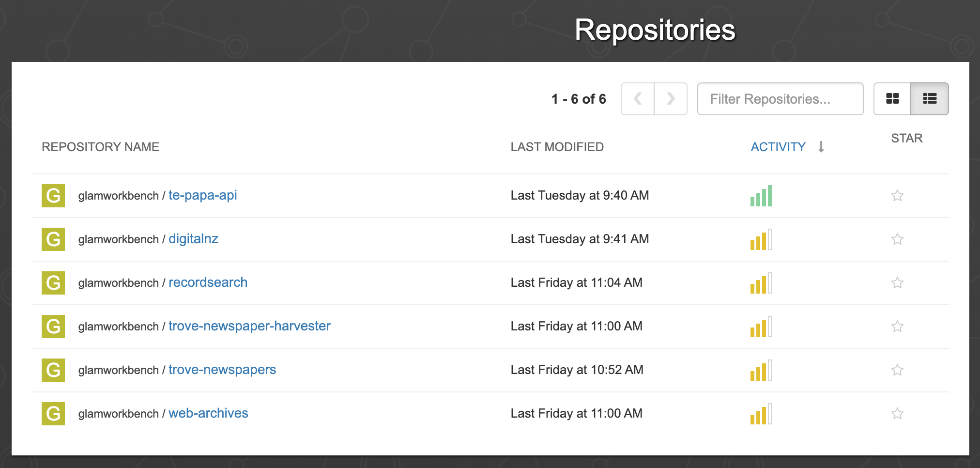The image size is (980, 468).
Task: Click glamworkbench namespace beside trove-newspapers
Action: point(119,370)
